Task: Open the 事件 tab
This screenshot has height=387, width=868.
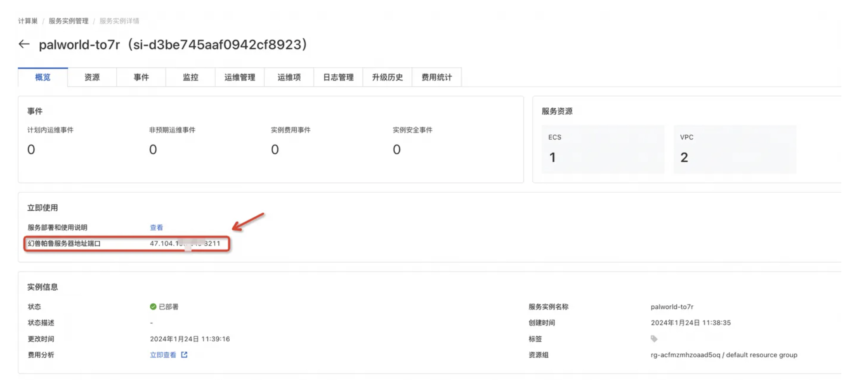Action: click(x=141, y=77)
